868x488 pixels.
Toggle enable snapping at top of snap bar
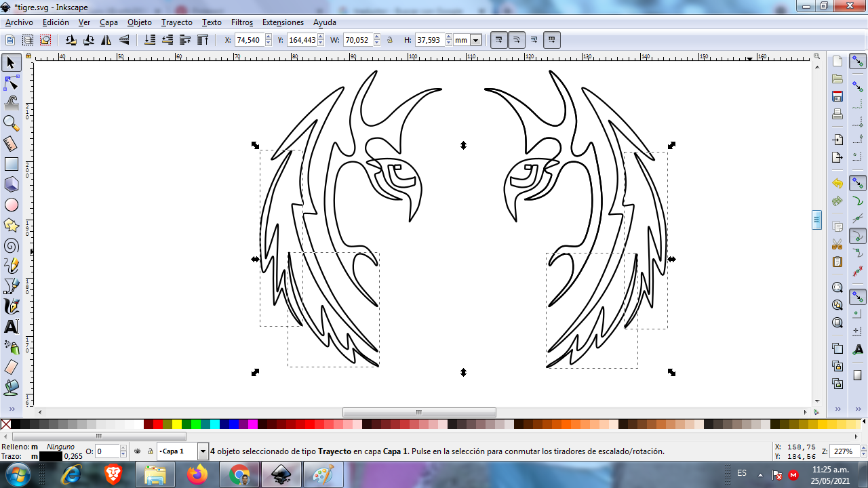click(858, 62)
